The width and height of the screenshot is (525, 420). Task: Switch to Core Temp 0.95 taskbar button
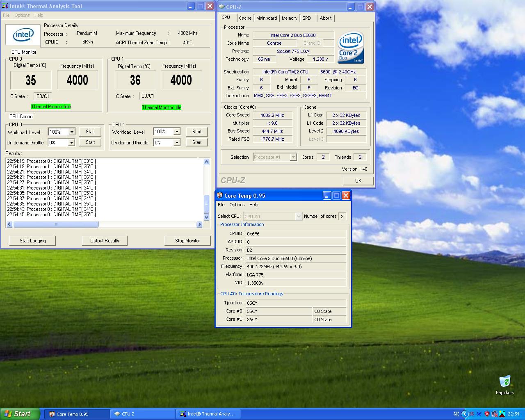(x=76, y=414)
